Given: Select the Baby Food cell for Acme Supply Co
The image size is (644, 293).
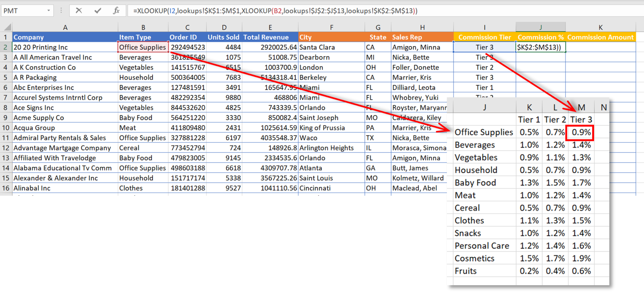Looking at the screenshot, I should 136,117.
